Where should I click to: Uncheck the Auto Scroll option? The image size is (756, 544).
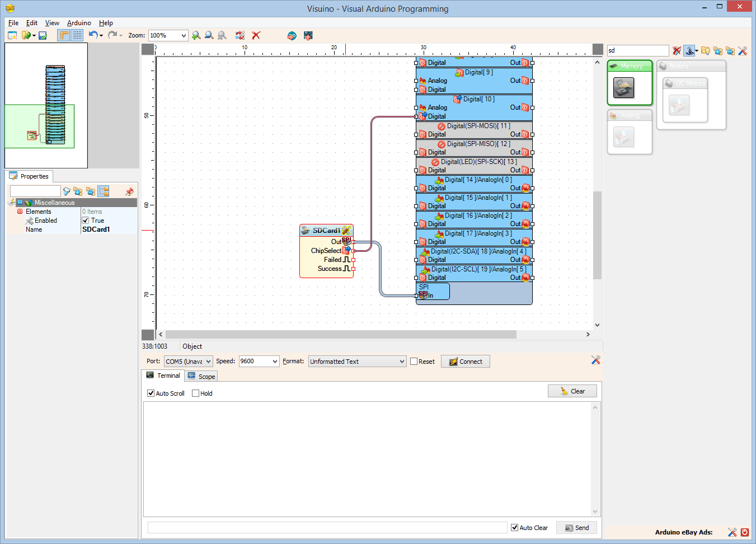coord(151,393)
